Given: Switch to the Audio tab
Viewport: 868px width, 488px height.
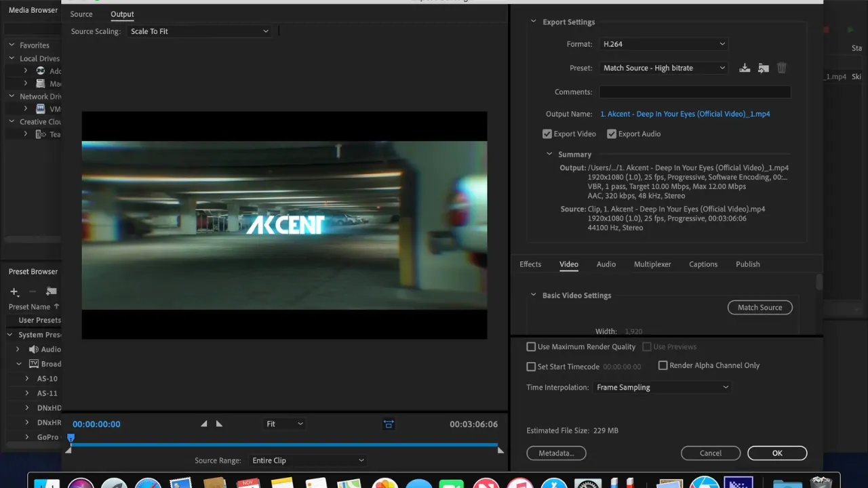Looking at the screenshot, I should [606, 264].
